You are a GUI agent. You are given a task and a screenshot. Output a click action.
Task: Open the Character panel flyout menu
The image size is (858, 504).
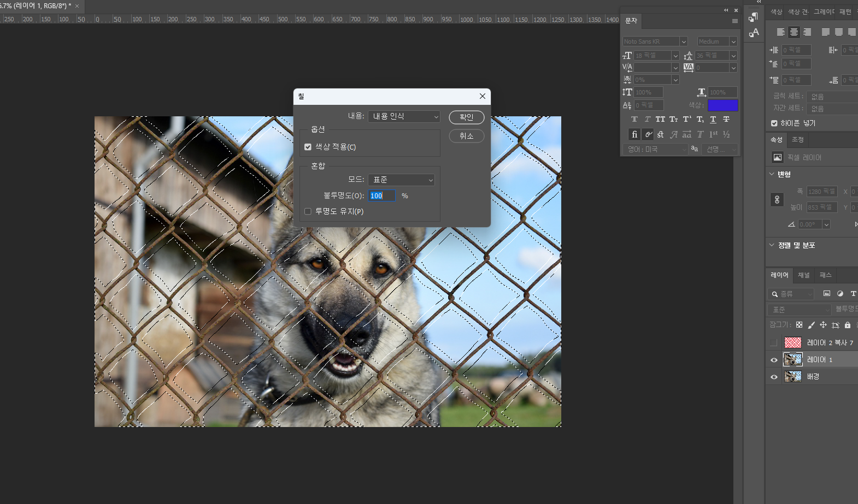[734, 21]
